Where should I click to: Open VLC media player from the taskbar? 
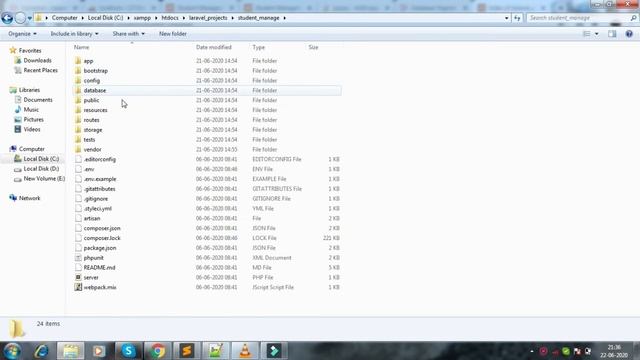tap(245, 351)
